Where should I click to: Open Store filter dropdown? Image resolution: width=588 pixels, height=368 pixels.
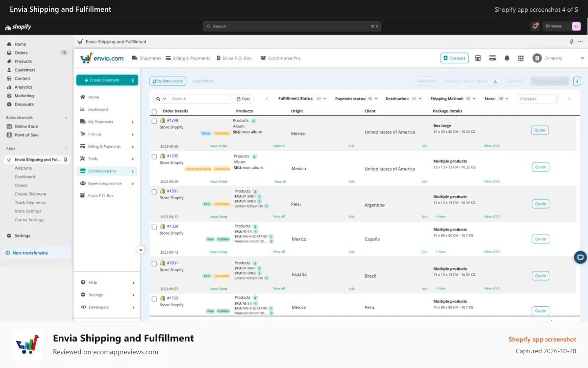(x=504, y=99)
